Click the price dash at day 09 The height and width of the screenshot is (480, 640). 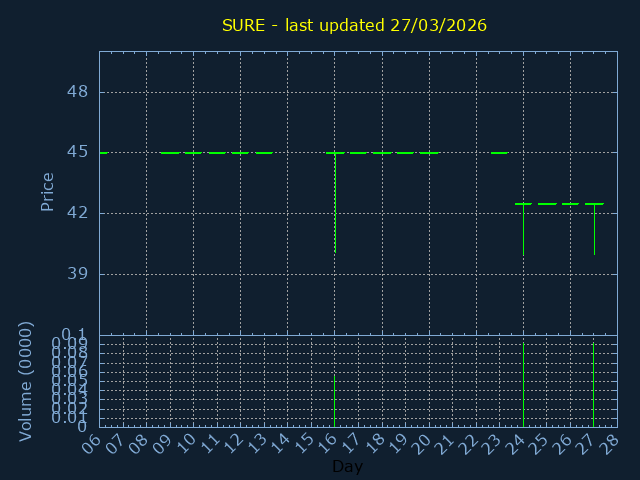[x=170, y=153]
